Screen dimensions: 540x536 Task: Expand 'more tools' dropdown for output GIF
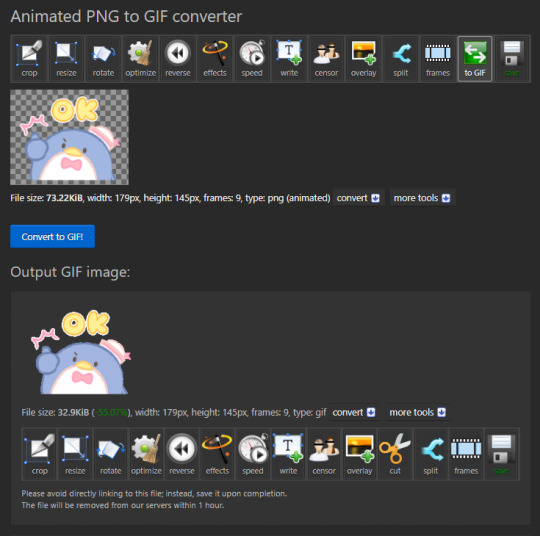418,412
